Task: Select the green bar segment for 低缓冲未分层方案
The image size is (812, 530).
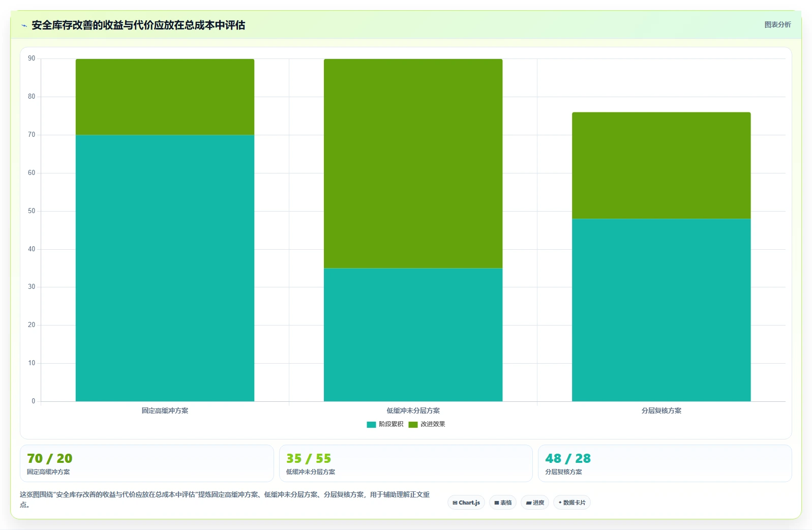Action: (413, 163)
